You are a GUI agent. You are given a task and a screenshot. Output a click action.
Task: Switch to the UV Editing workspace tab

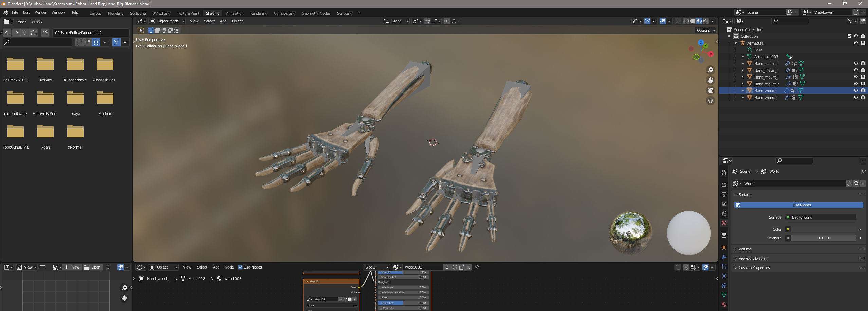161,13
